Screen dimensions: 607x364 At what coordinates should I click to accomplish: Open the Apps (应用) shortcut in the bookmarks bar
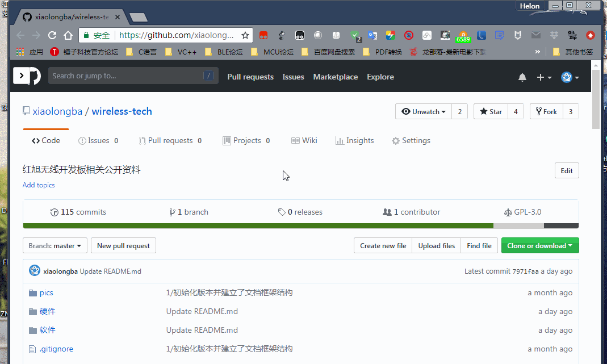tap(30, 52)
